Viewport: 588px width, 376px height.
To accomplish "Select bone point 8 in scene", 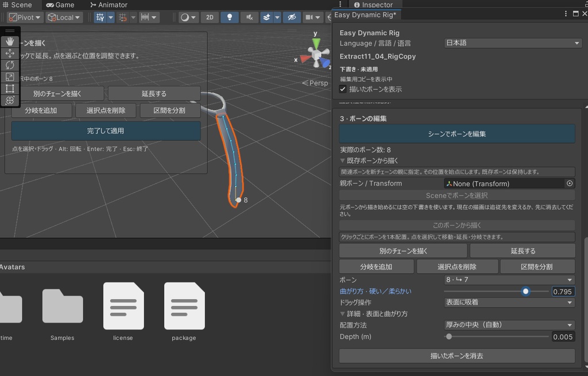I will pyautogui.click(x=238, y=200).
